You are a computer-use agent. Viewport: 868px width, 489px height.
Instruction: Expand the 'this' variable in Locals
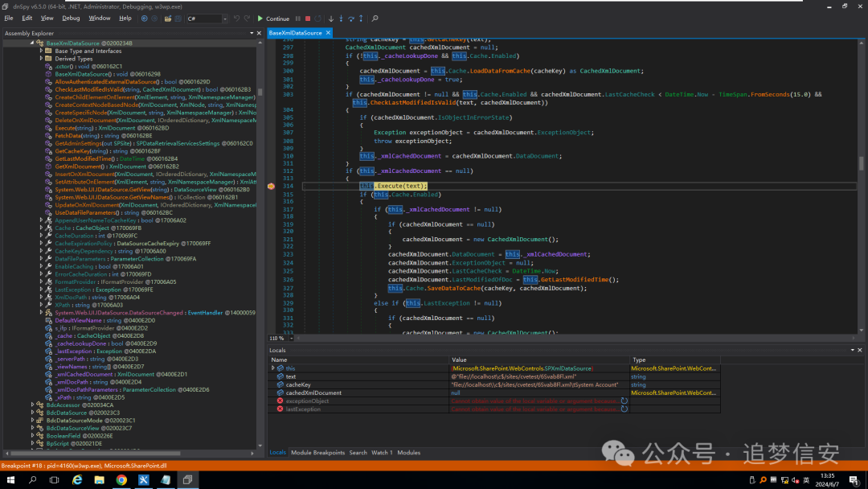click(x=273, y=368)
